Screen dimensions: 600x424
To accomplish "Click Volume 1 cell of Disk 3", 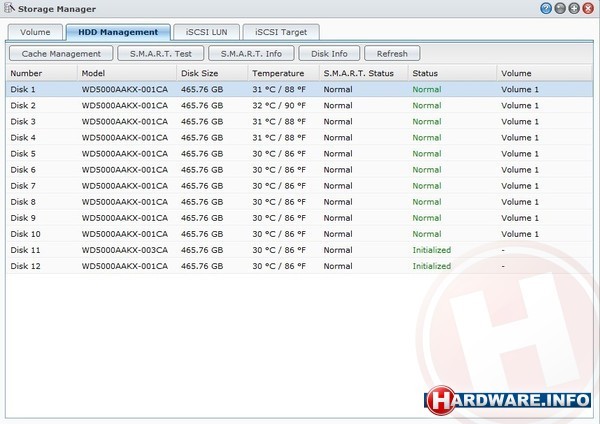I will tap(520, 121).
